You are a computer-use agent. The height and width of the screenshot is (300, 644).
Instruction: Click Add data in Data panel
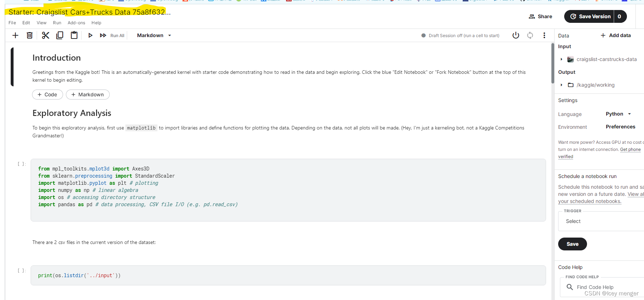pyautogui.click(x=616, y=35)
